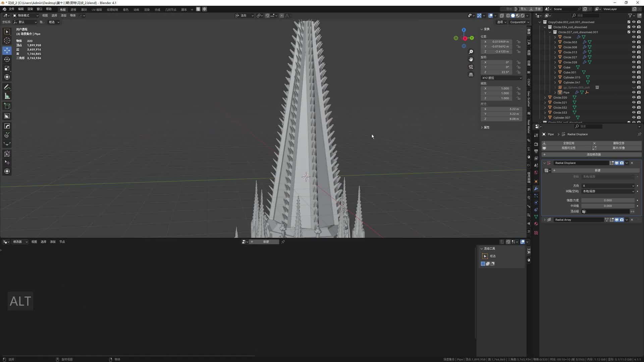Activate the Annotate tool

[7, 87]
